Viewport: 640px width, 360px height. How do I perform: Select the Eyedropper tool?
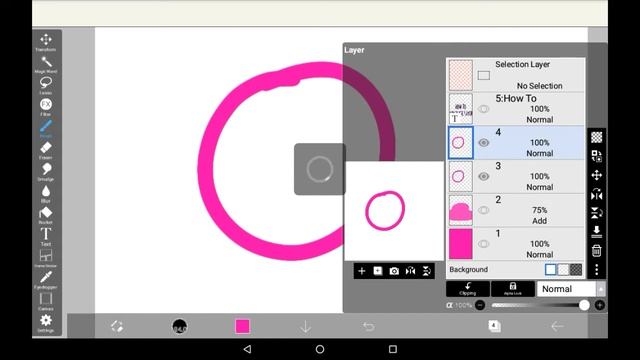[46, 280]
